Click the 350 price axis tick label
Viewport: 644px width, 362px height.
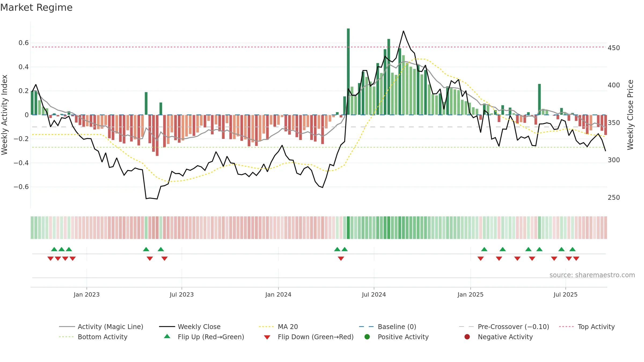(x=614, y=123)
